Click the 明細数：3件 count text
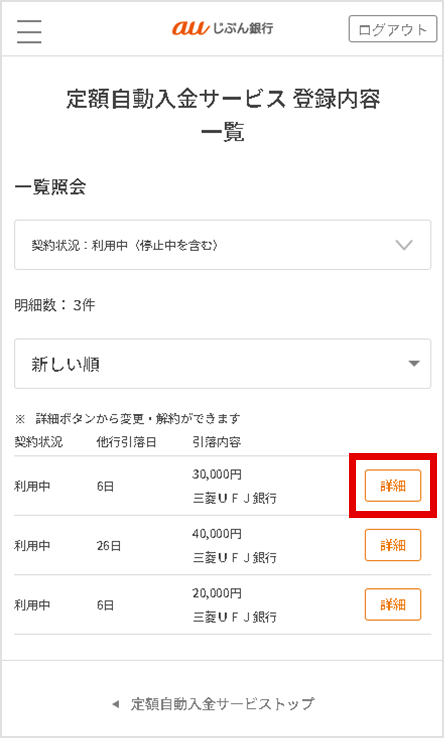The image size is (444, 738). tap(55, 305)
